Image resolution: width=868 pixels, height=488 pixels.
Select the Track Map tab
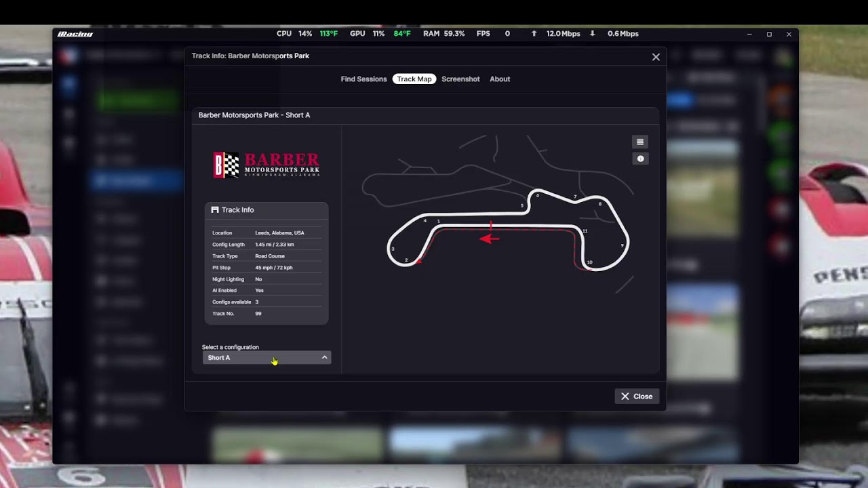point(414,79)
